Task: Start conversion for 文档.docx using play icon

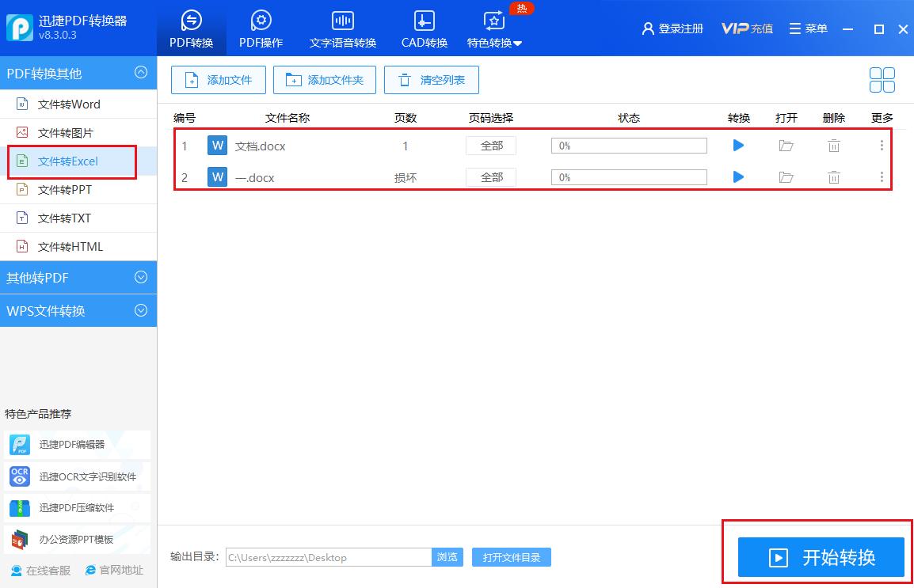Action: point(737,146)
